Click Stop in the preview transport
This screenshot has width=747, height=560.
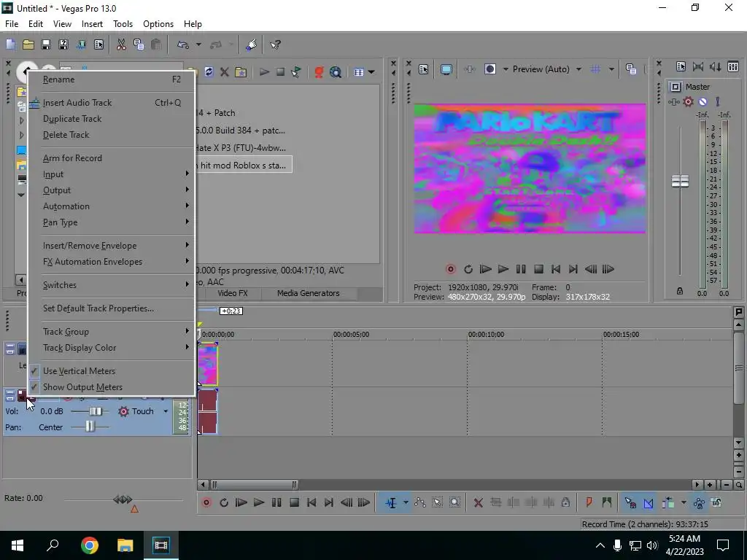coord(538,269)
